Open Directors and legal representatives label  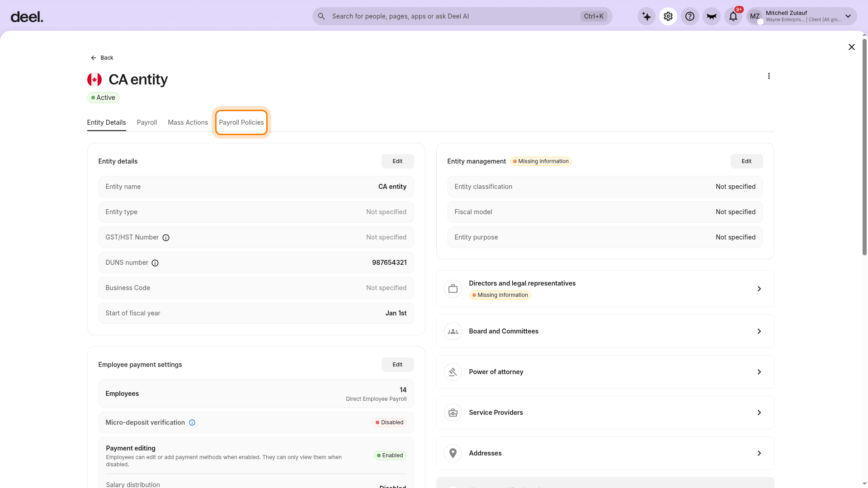(x=523, y=283)
